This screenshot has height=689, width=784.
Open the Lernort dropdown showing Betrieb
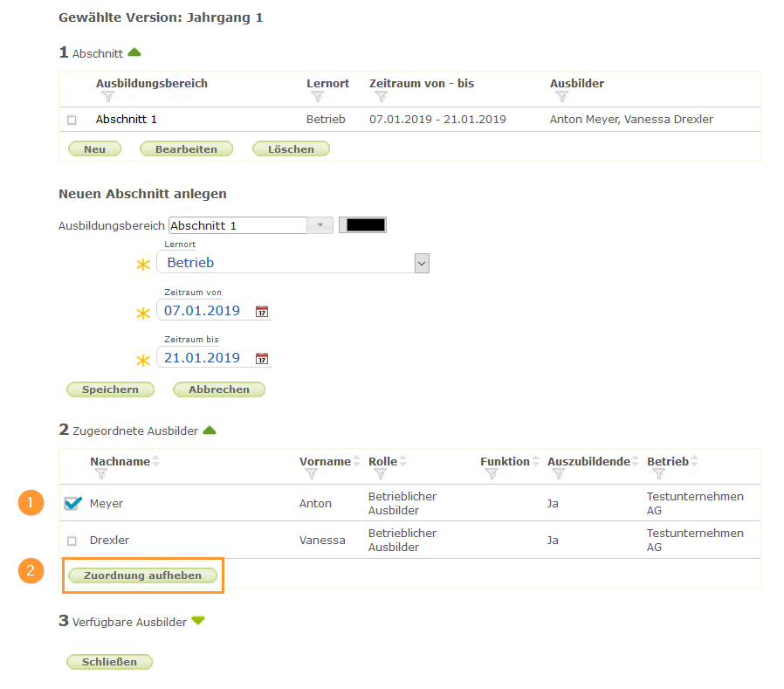coord(422,263)
